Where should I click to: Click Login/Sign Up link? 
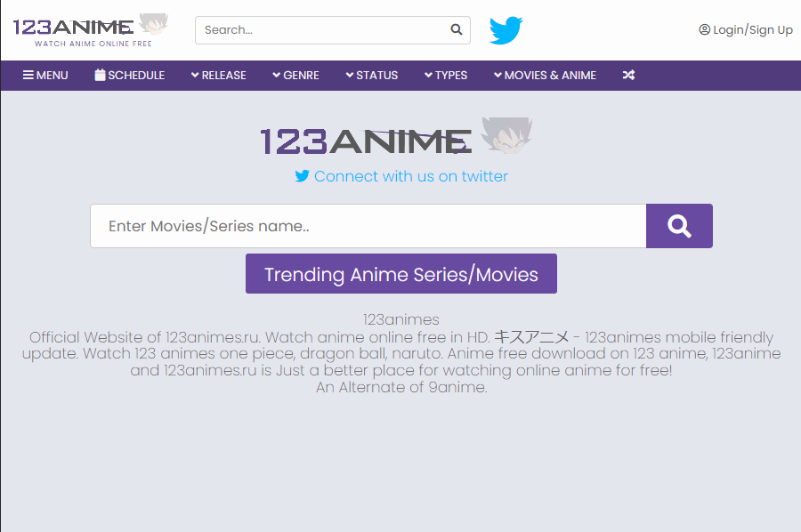pyautogui.click(x=745, y=30)
